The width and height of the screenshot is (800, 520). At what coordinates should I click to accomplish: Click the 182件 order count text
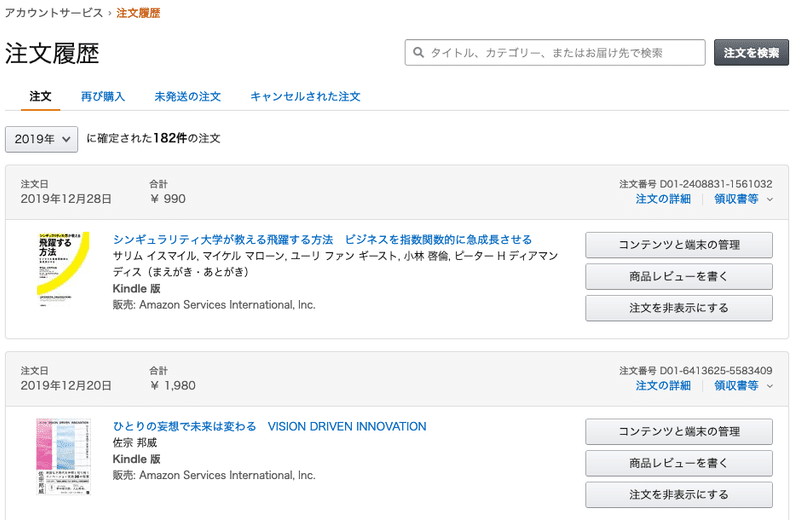pyautogui.click(x=170, y=138)
